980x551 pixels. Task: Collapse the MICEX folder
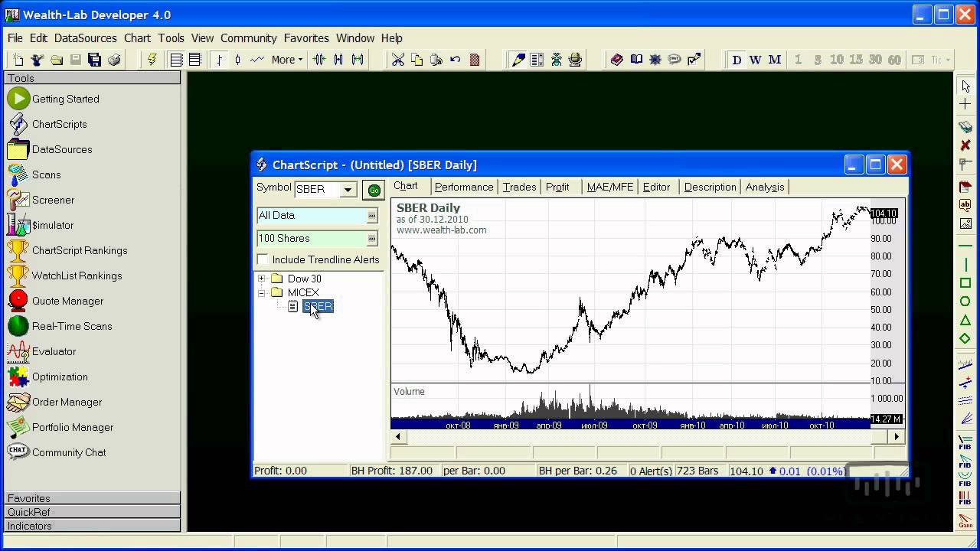(262, 292)
